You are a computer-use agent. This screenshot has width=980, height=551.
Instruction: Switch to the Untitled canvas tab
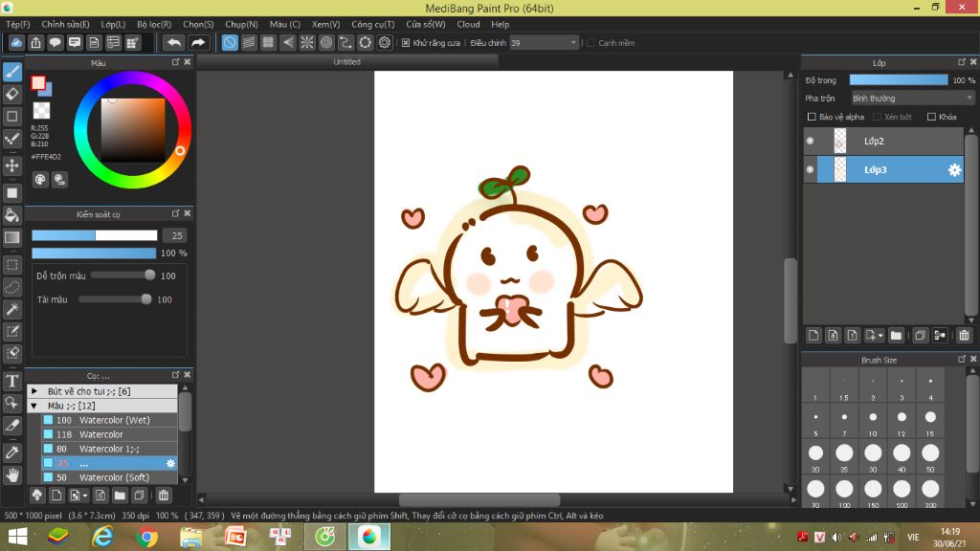[346, 62]
